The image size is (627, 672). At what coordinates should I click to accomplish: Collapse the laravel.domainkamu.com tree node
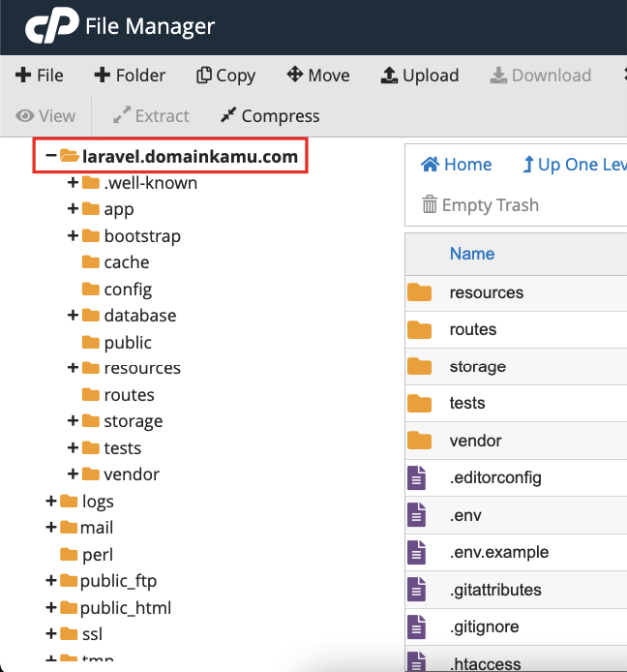coord(51,155)
